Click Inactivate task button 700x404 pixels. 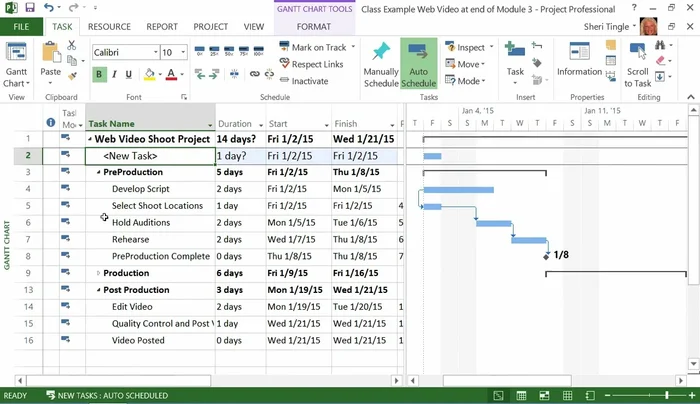(304, 81)
